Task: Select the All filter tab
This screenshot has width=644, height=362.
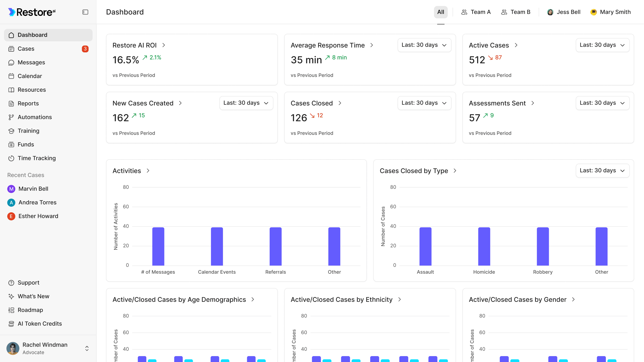Action: [x=440, y=12]
